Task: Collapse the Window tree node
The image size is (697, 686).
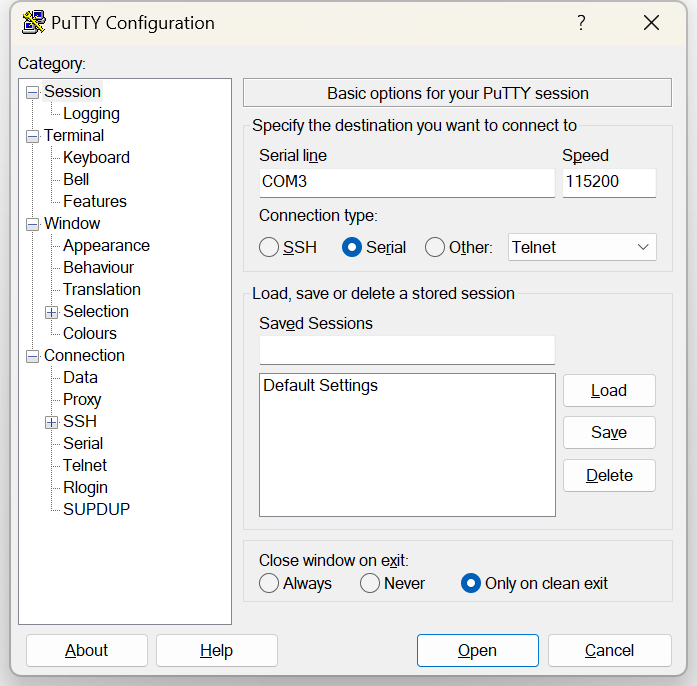Action: tap(32, 225)
